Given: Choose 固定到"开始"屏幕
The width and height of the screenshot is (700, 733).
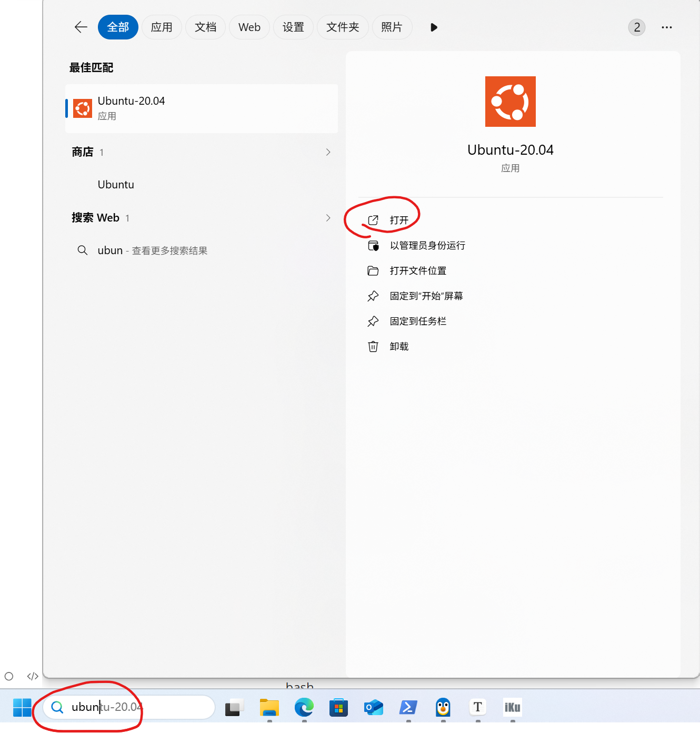Looking at the screenshot, I should (x=415, y=296).
